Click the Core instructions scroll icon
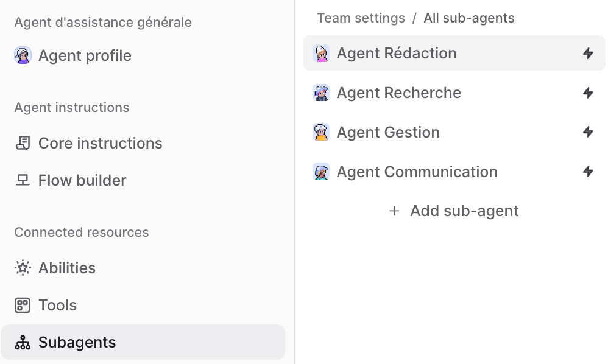 (23, 143)
